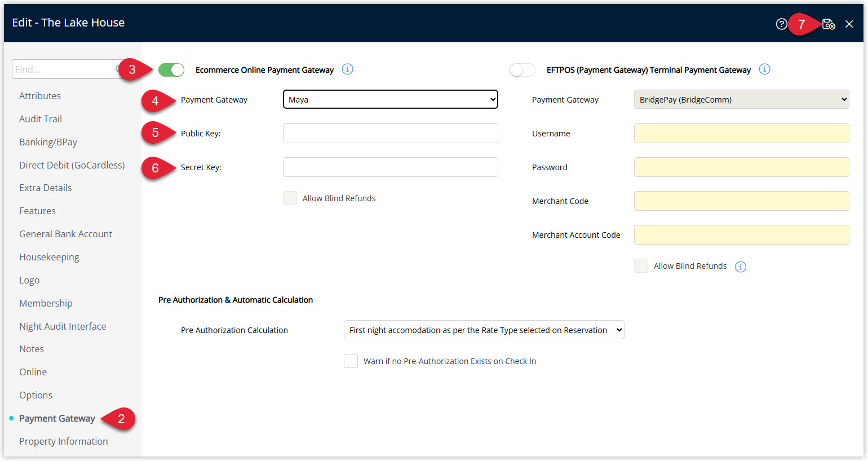Focus the Find search box

[x=68, y=69]
